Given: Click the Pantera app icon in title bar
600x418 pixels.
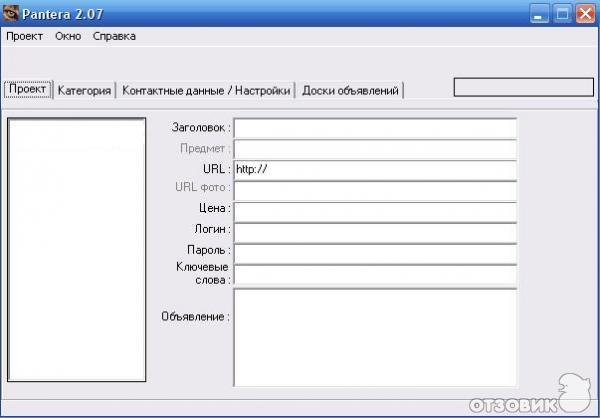Looking at the screenshot, I should tap(10, 13).
